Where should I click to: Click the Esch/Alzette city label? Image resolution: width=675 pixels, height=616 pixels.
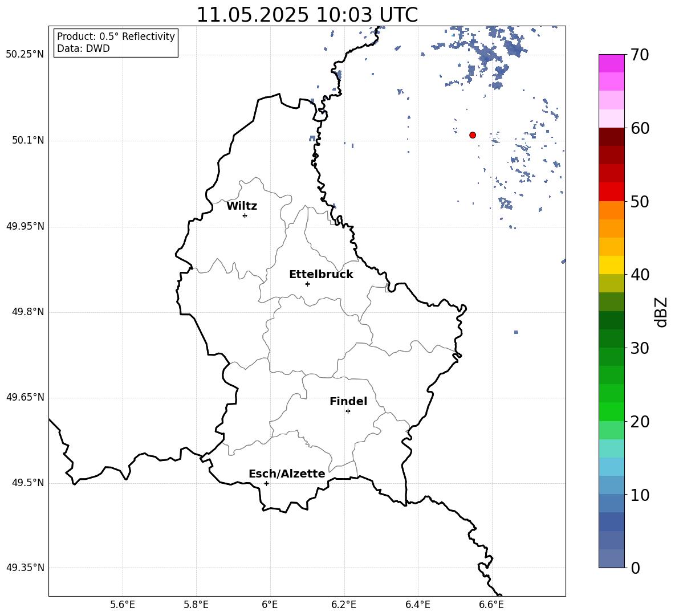pos(287,474)
